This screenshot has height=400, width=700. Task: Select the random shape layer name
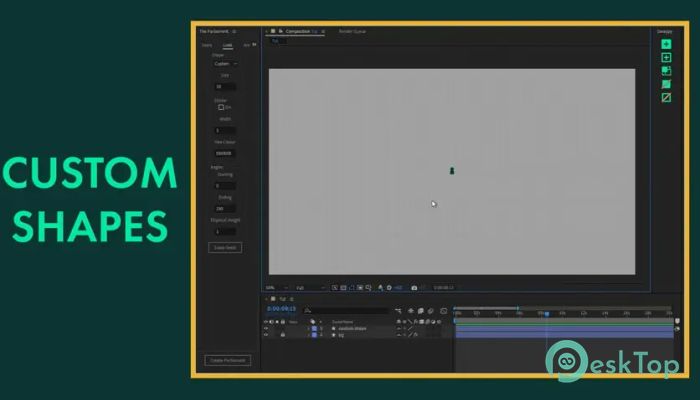pyautogui.click(x=352, y=329)
